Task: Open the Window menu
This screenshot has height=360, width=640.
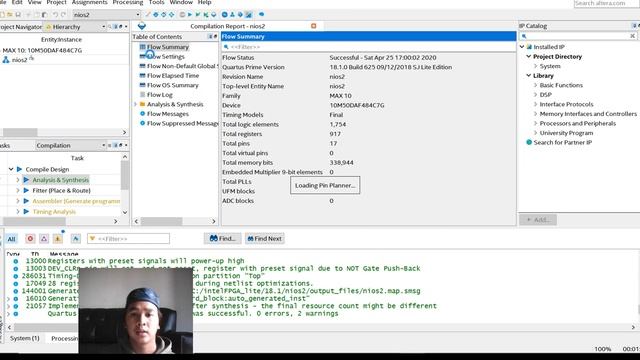Action: (x=181, y=2)
